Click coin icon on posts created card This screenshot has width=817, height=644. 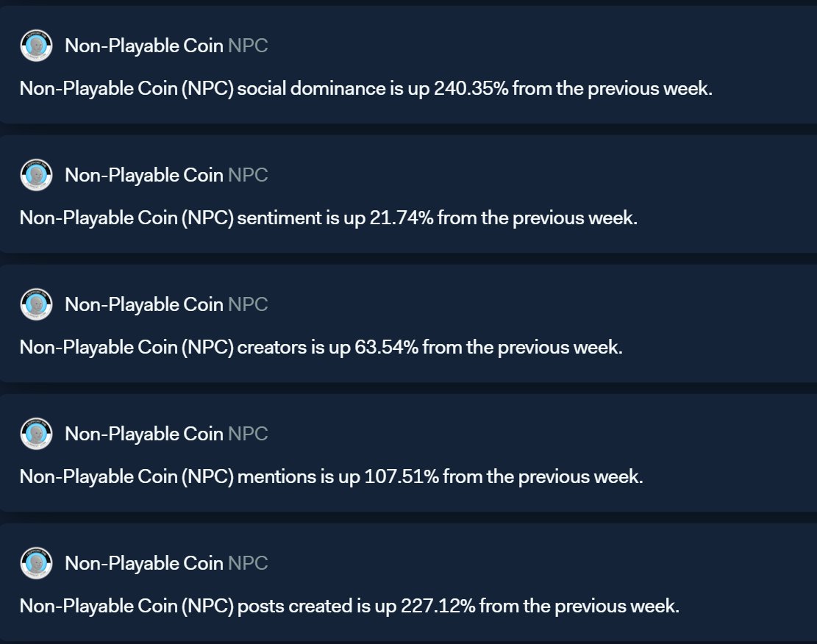click(36, 563)
